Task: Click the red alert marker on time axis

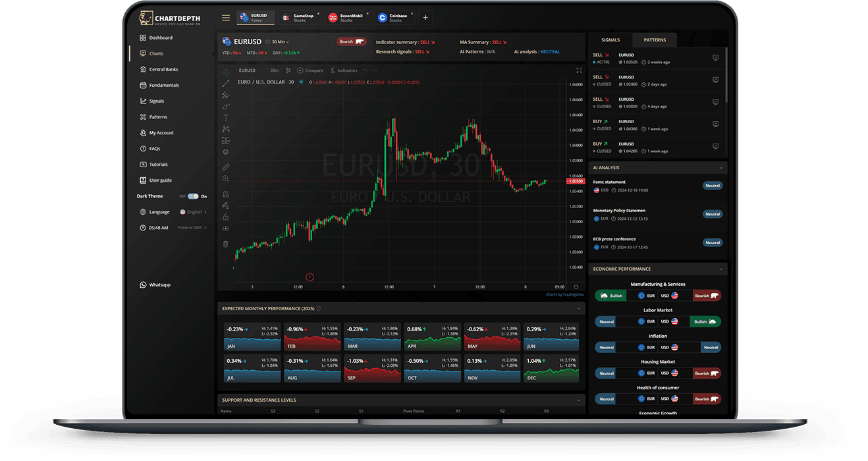Action: pyautogui.click(x=310, y=277)
